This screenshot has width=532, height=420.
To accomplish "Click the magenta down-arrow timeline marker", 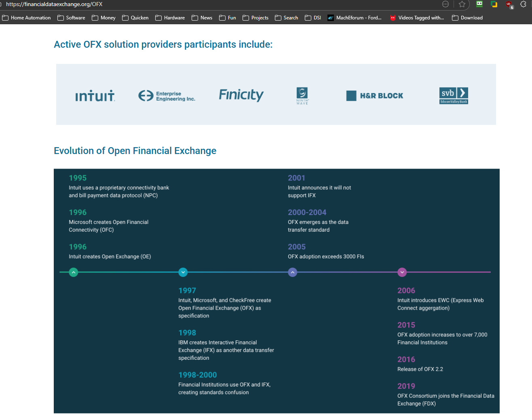I will click(x=402, y=272).
